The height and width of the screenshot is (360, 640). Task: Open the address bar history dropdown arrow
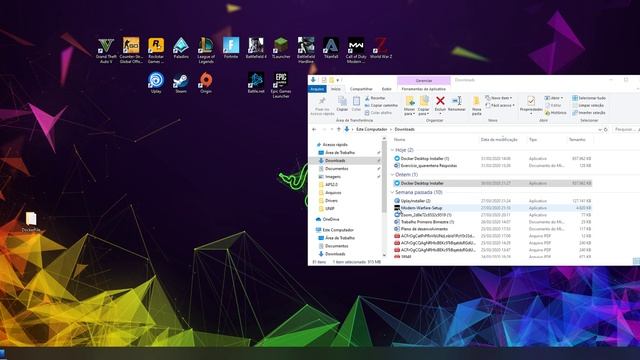point(600,129)
